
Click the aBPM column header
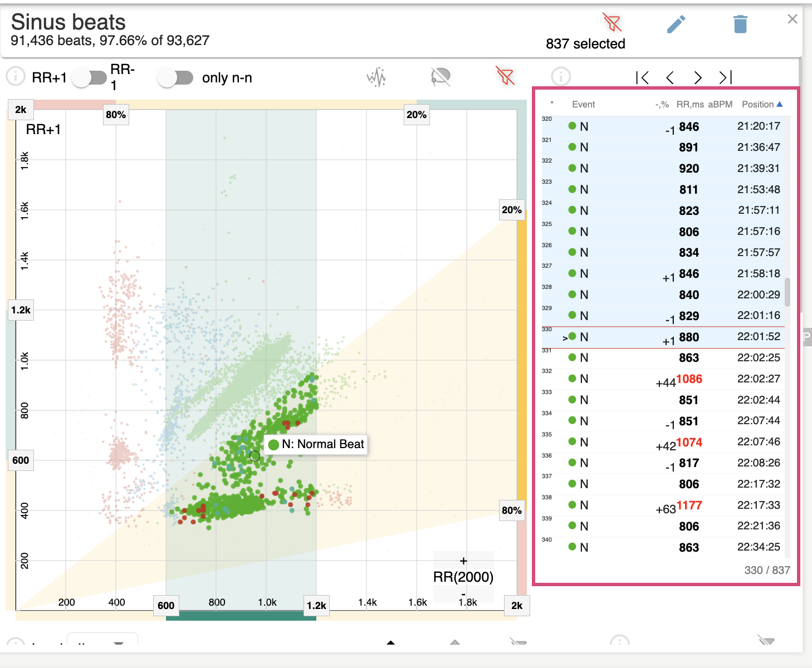[x=720, y=105]
